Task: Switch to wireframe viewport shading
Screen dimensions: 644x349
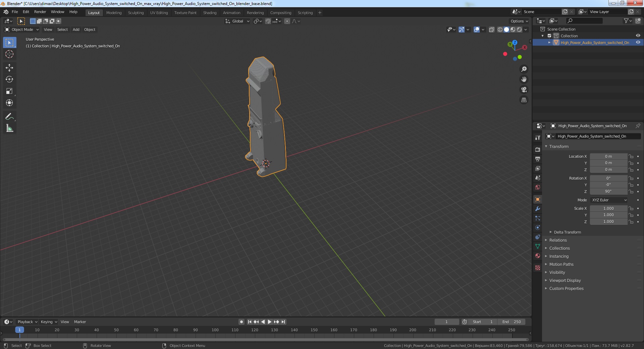Action: [500, 30]
